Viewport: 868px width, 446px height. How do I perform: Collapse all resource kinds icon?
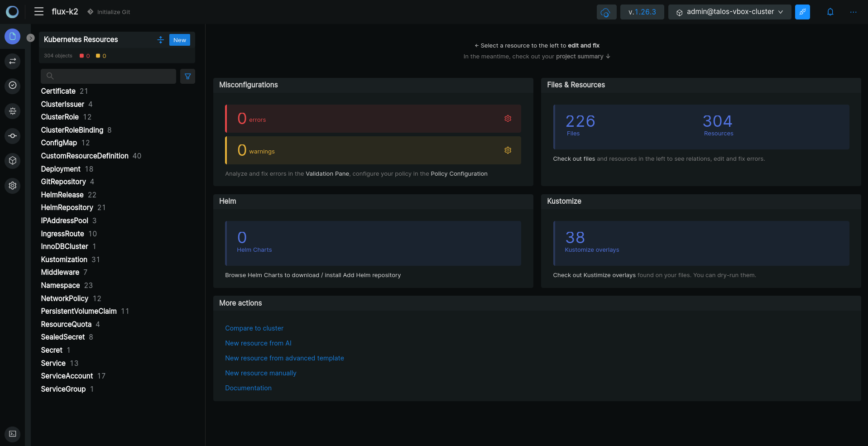click(160, 40)
